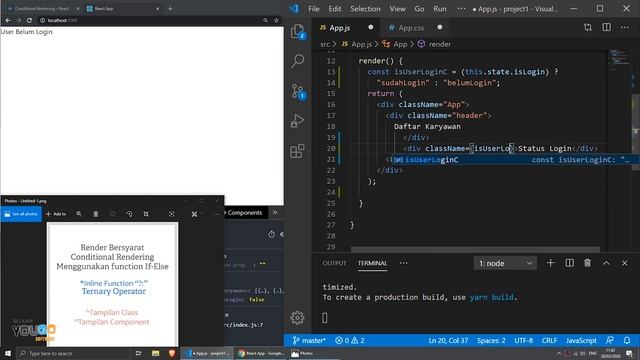Expand the hidden menu items ellipsis
This screenshot has width=640, height=360.
point(461,9)
